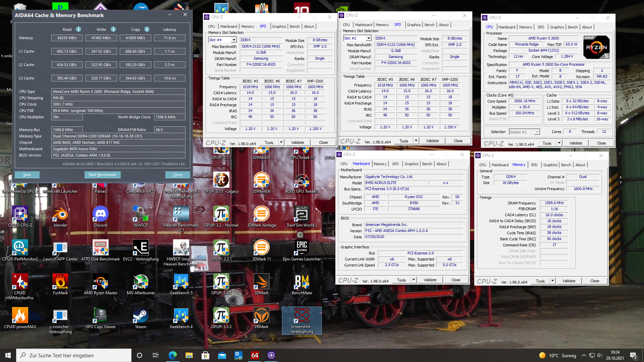Launch the 3DMark Vantage icon
Image resolution: width=644 pixels, height=362 pixels.
[261, 217]
